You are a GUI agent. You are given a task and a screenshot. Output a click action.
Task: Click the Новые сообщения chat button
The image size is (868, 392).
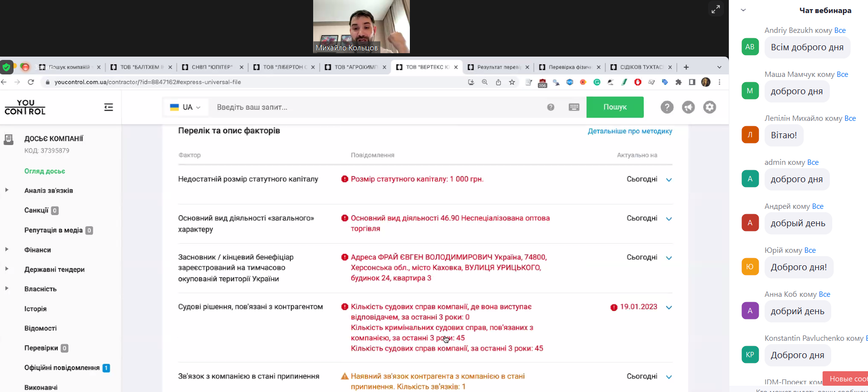click(x=846, y=378)
